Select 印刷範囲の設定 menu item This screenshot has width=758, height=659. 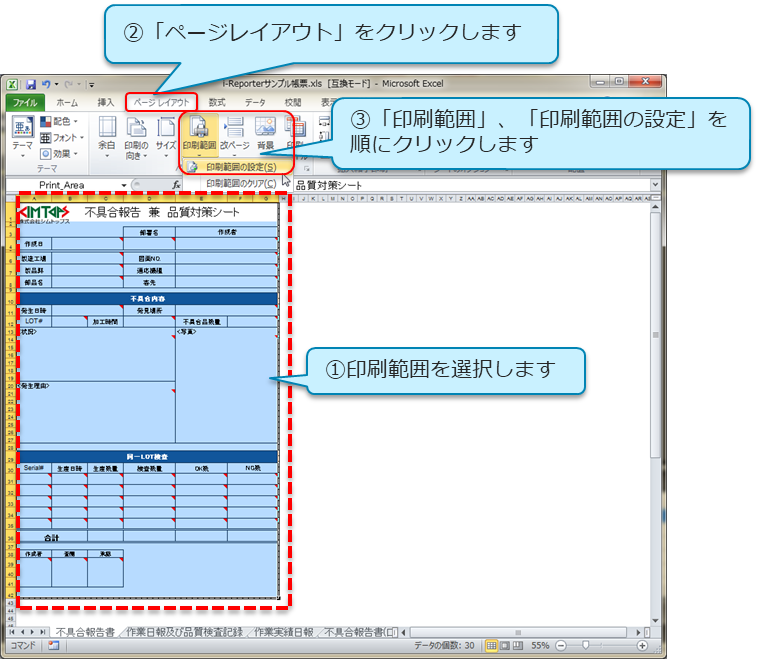[241, 167]
